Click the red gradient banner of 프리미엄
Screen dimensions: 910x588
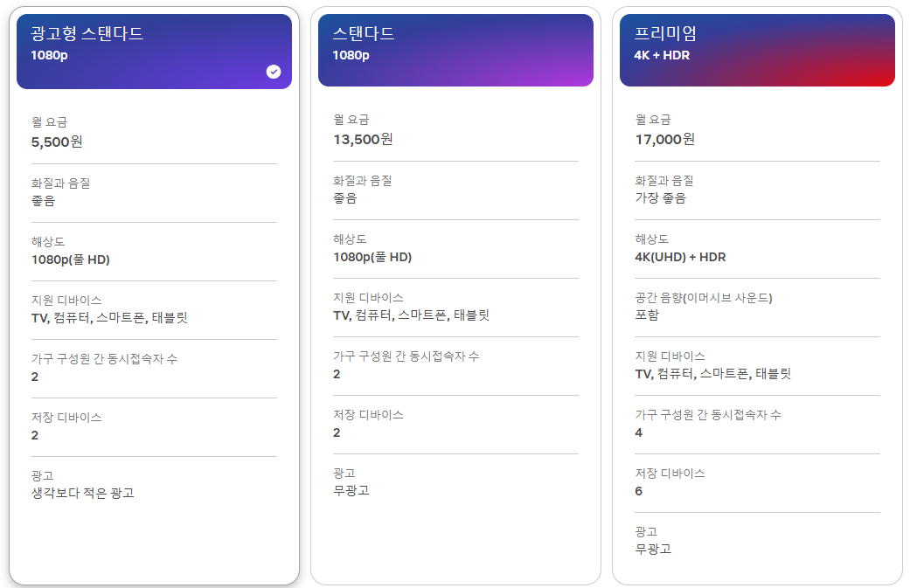click(x=757, y=48)
